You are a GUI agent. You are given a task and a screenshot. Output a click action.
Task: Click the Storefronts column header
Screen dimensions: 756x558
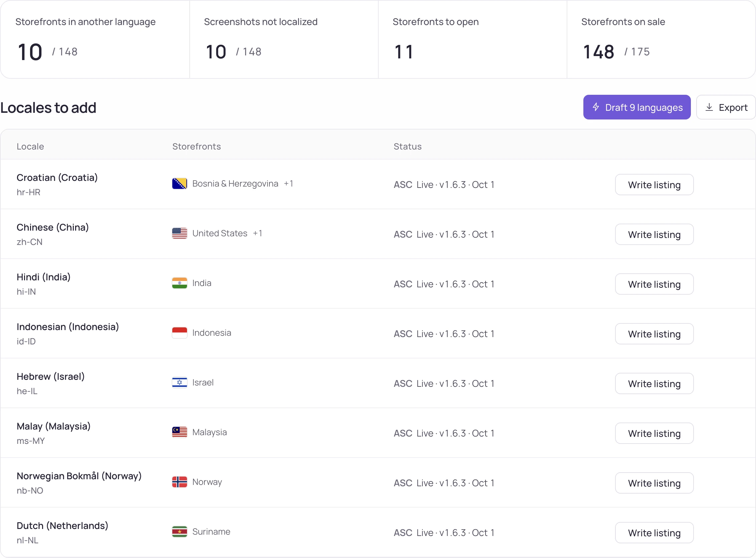tap(196, 147)
